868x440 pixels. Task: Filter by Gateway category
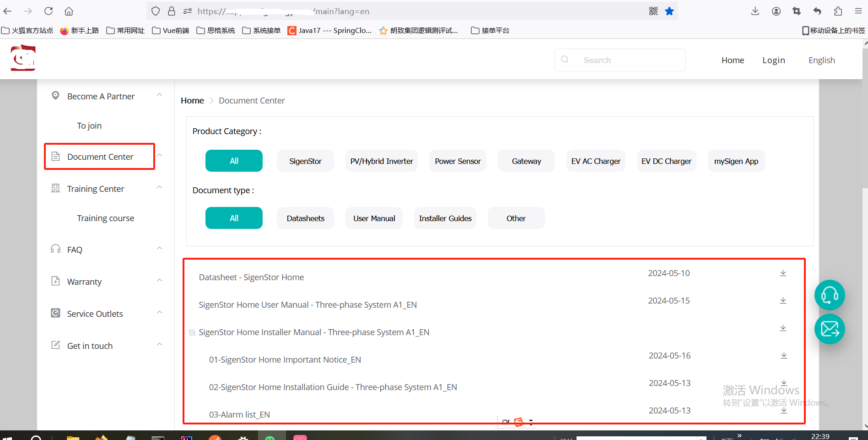point(526,161)
